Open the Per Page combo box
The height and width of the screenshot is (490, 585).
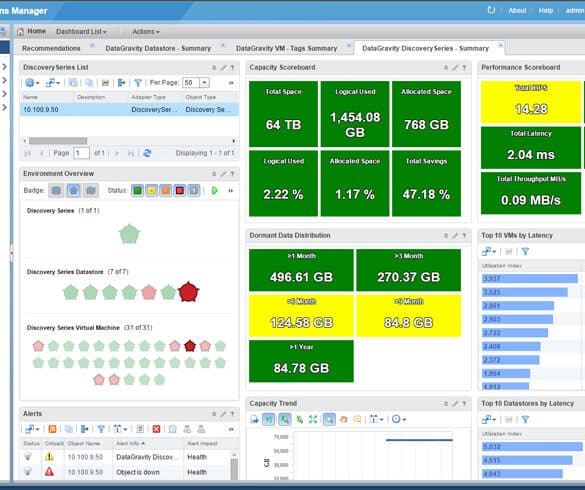pos(195,83)
